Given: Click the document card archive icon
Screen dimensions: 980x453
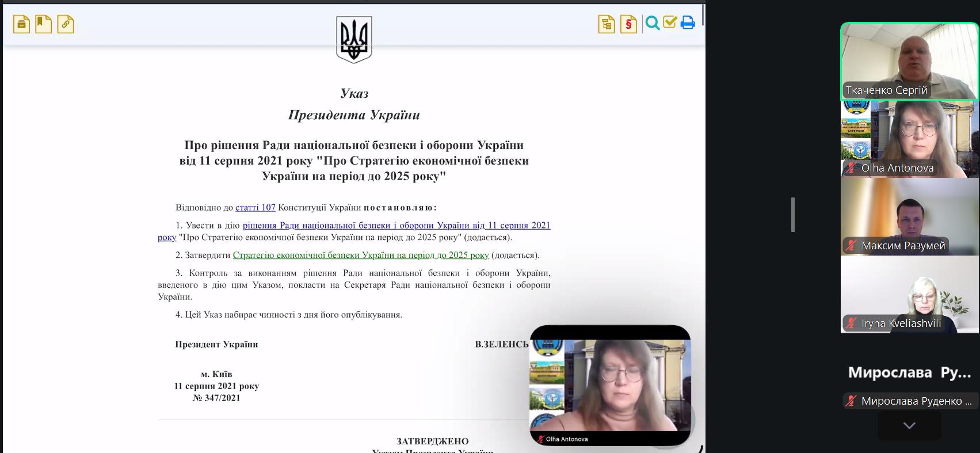Looking at the screenshot, I should coord(21,24).
